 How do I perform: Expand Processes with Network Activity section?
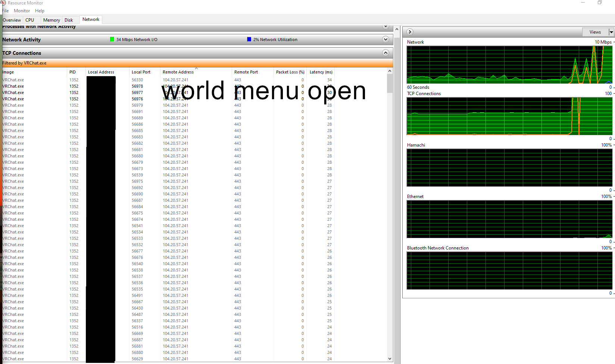pyautogui.click(x=385, y=26)
